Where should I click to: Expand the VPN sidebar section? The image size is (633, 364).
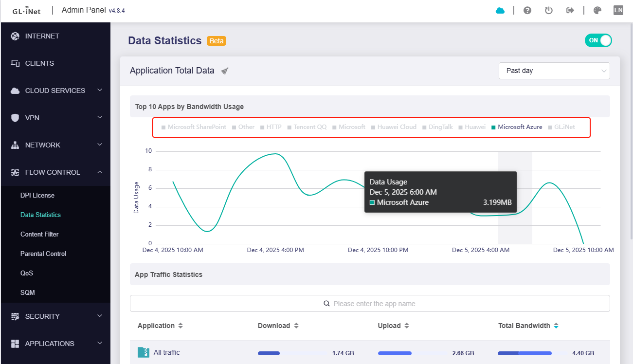pos(55,118)
